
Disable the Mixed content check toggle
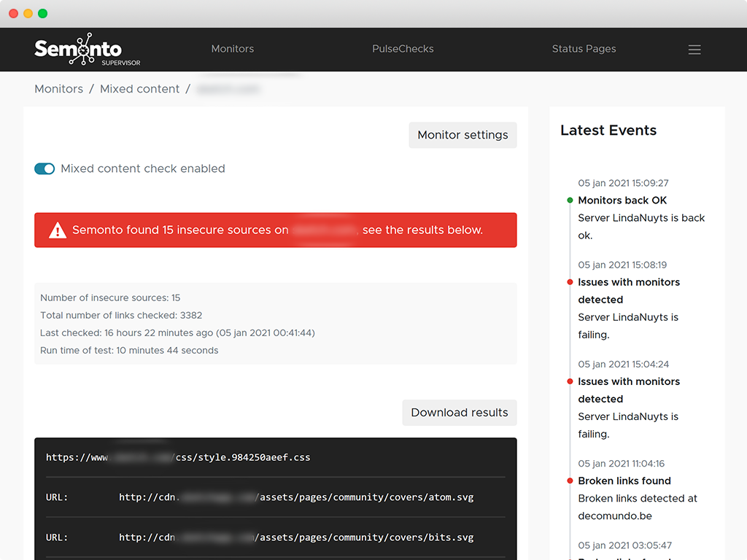coord(44,168)
